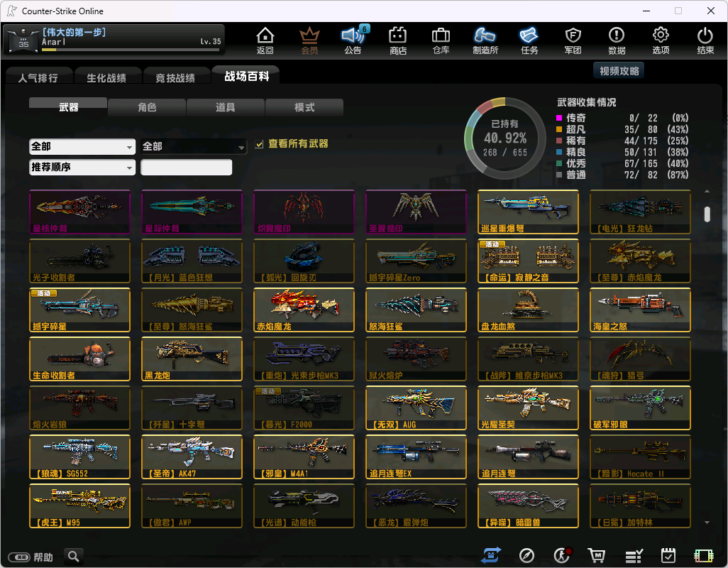Open the 会员 crown icon
This screenshot has height=568, width=728.
tap(309, 40)
